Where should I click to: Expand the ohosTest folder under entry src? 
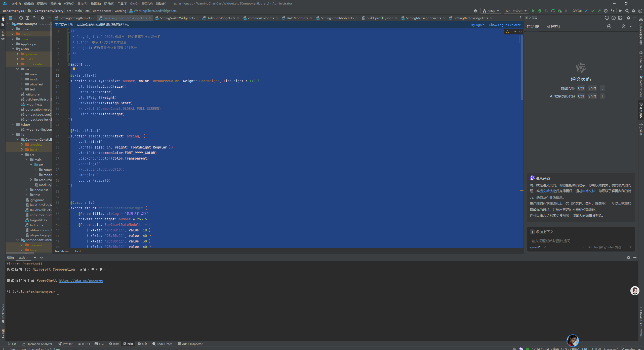22,84
